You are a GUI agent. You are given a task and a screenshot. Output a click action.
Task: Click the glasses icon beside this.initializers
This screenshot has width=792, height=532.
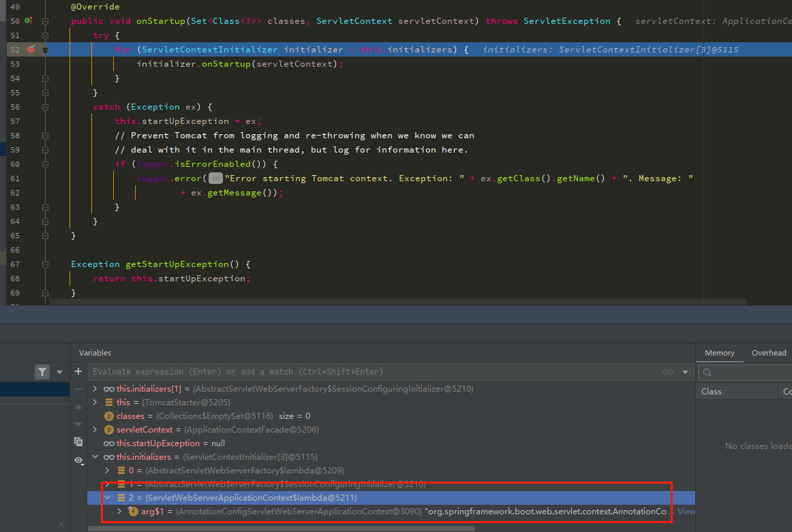click(x=108, y=457)
